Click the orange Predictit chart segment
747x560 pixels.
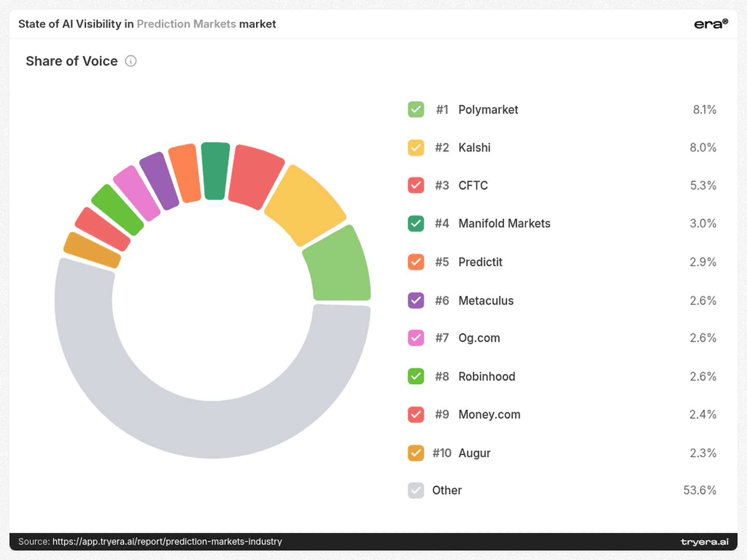(x=186, y=173)
